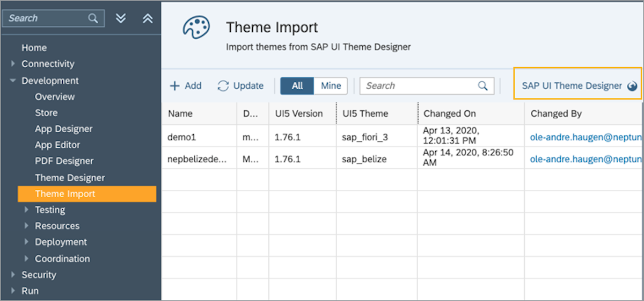Click the magnifier icon in toolbar search
Image resolution: width=644 pixels, height=301 pixels.
(483, 86)
